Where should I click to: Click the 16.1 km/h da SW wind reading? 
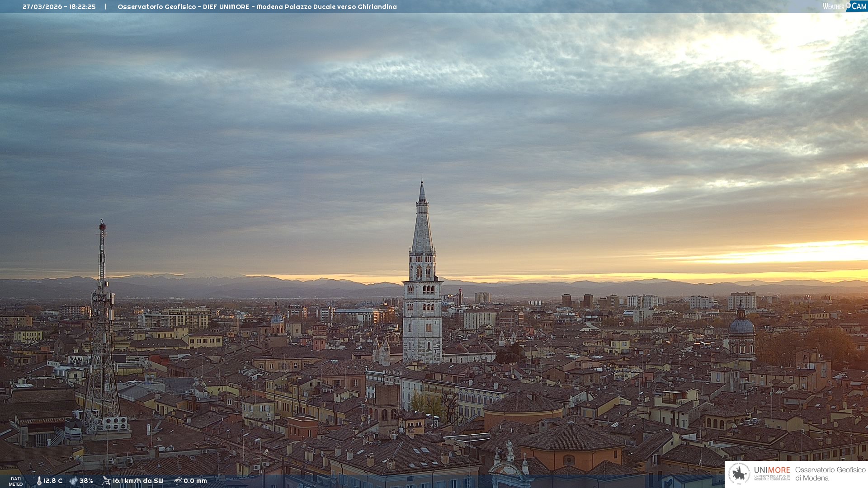pos(138,481)
